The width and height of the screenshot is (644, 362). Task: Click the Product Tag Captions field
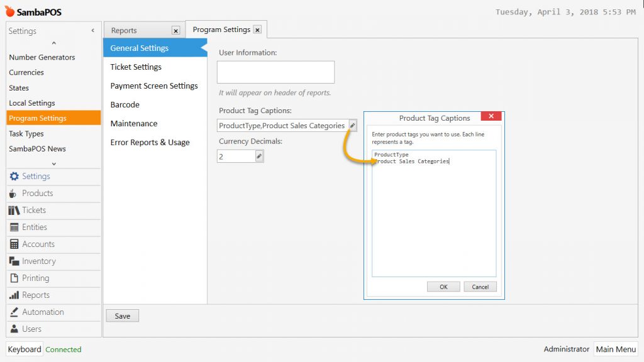[282, 125]
